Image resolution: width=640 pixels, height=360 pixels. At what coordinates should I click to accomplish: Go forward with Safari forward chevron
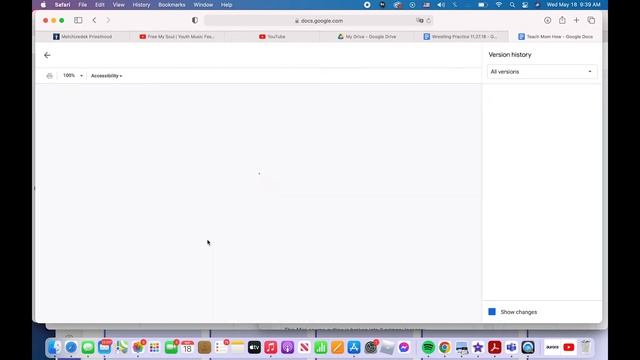pyautogui.click(x=108, y=20)
